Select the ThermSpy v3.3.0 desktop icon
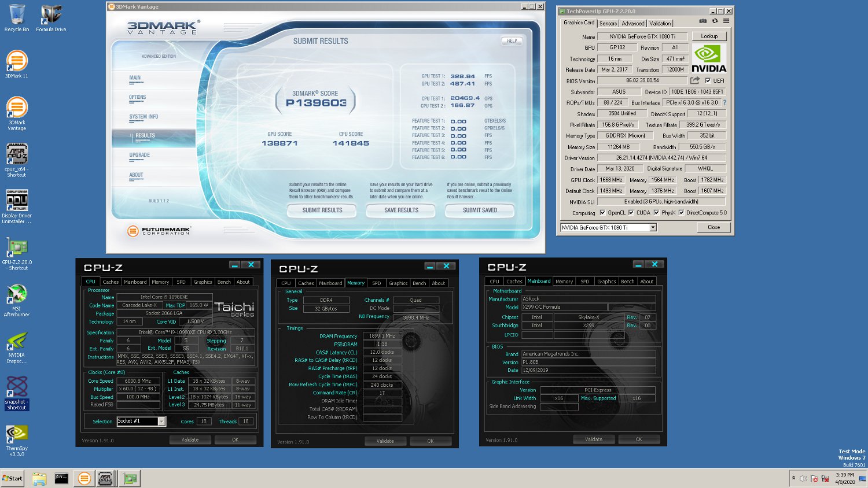Viewport: 868px width, 488px height. tap(17, 441)
